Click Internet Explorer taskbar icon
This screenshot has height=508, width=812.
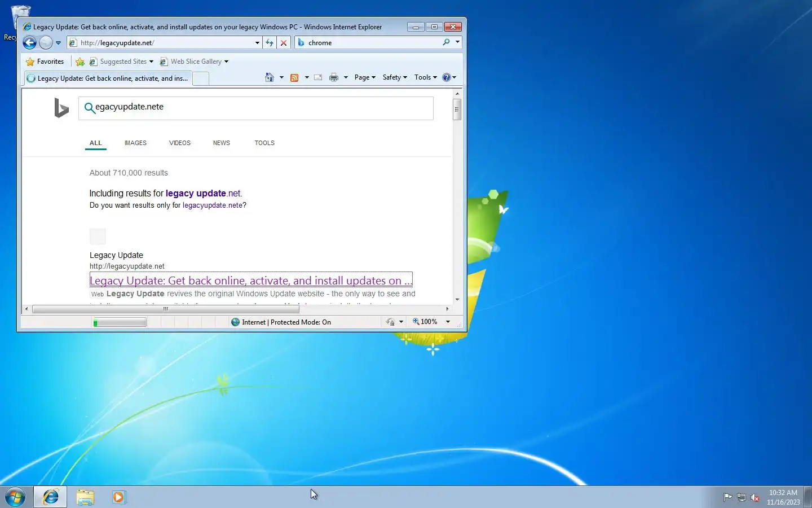click(51, 497)
